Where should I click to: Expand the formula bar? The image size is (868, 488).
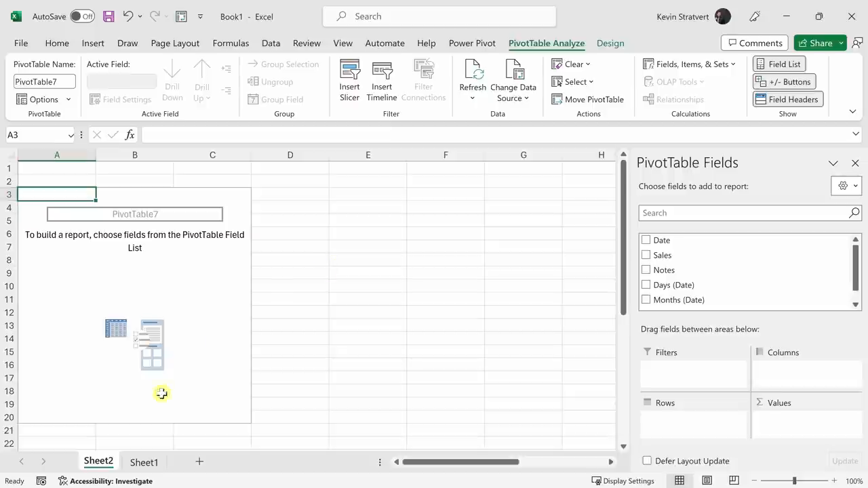855,134
